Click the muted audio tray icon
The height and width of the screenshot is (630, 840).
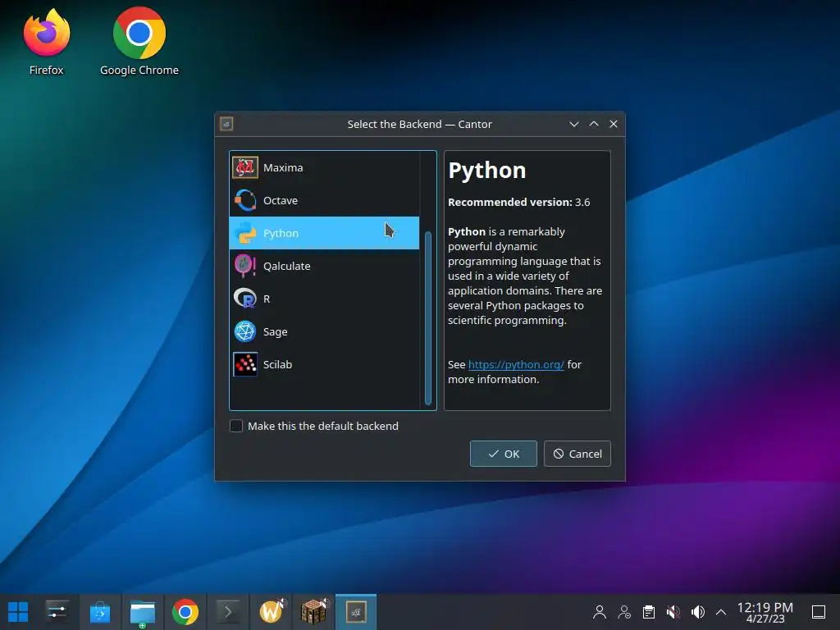tap(673, 612)
